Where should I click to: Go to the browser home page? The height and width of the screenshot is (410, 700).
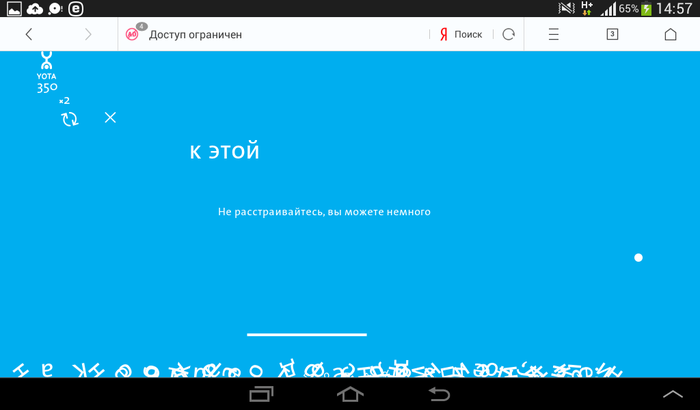670,34
